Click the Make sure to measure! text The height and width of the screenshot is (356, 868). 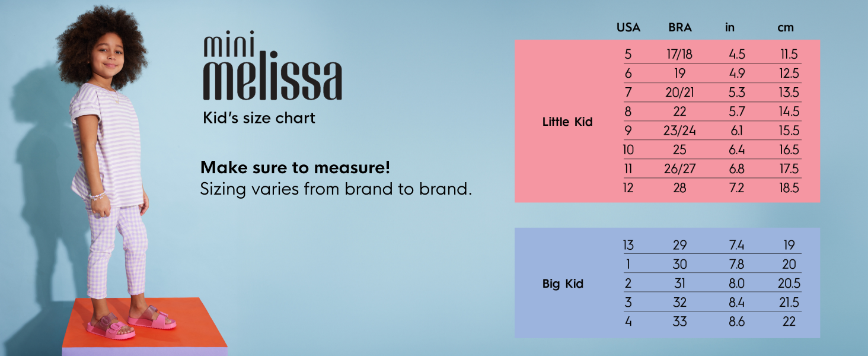[295, 167]
